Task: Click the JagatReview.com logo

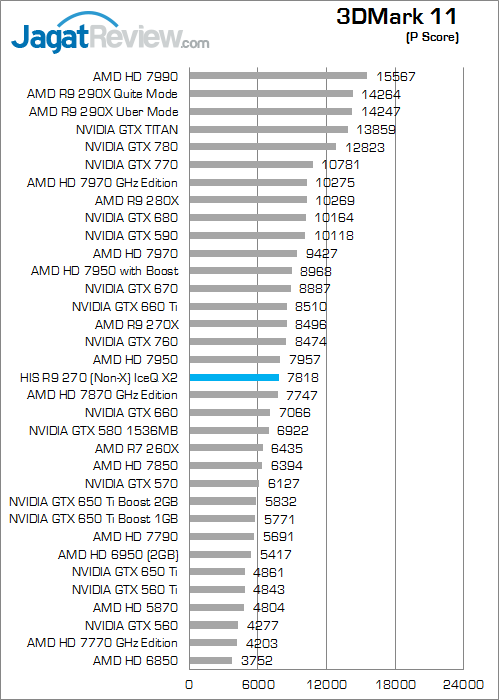Action: click(x=110, y=33)
